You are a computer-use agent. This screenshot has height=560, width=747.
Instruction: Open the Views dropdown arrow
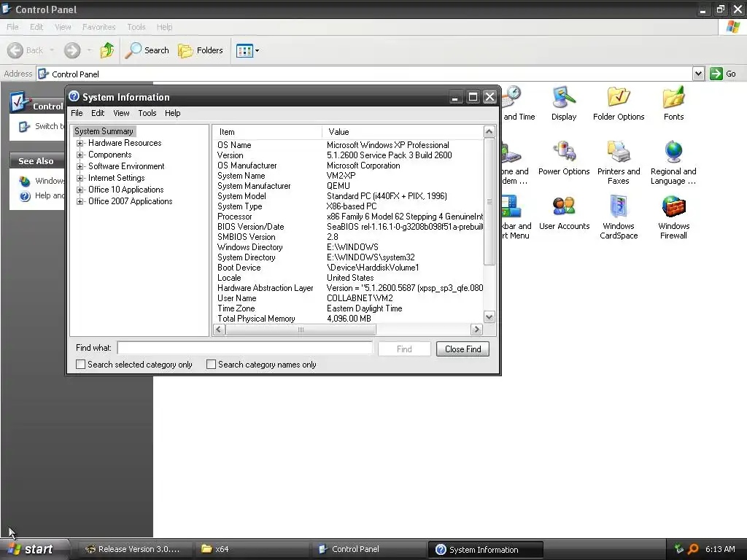click(258, 50)
